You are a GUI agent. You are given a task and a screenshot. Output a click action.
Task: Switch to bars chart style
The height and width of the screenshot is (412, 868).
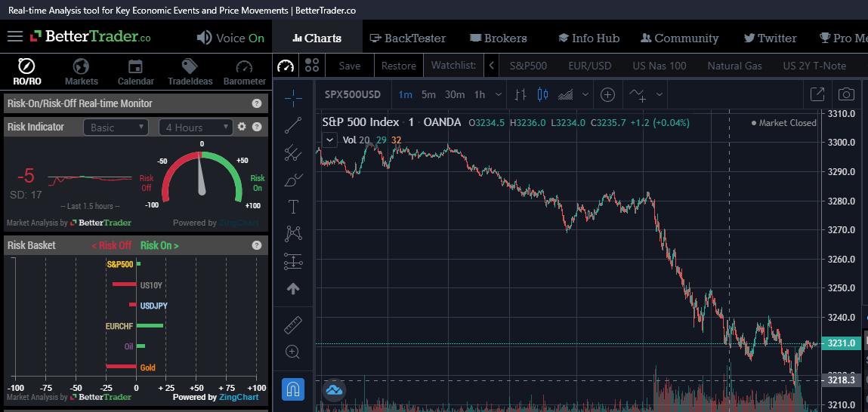(x=520, y=94)
